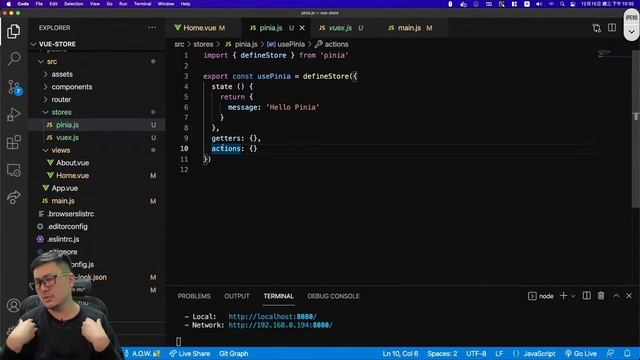Open the Live Share activity bar icon
This screenshot has width=640, height=360.
point(13,198)
